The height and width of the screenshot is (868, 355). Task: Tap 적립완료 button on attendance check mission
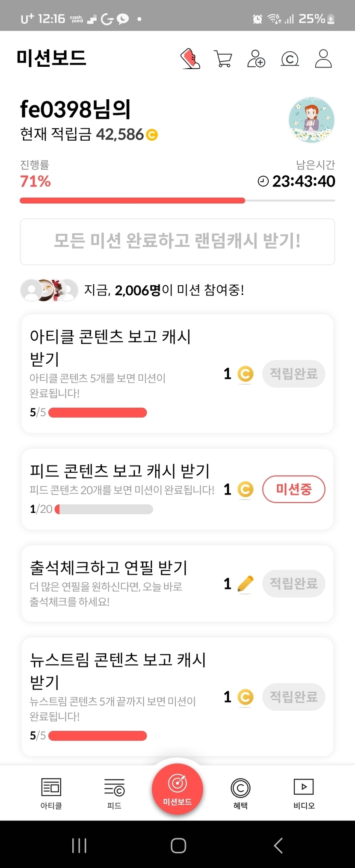pos(294,584)
